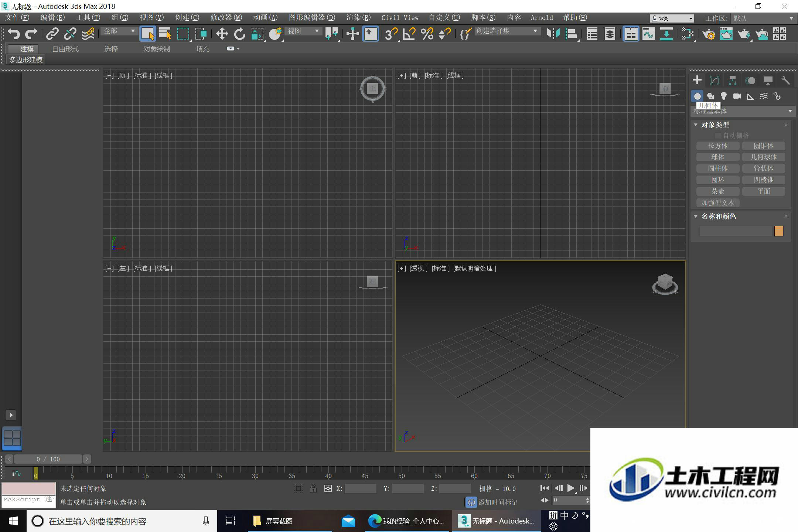
Task: Toggle Window/Crossing selection mode
Action: click(x=201, y=34)
